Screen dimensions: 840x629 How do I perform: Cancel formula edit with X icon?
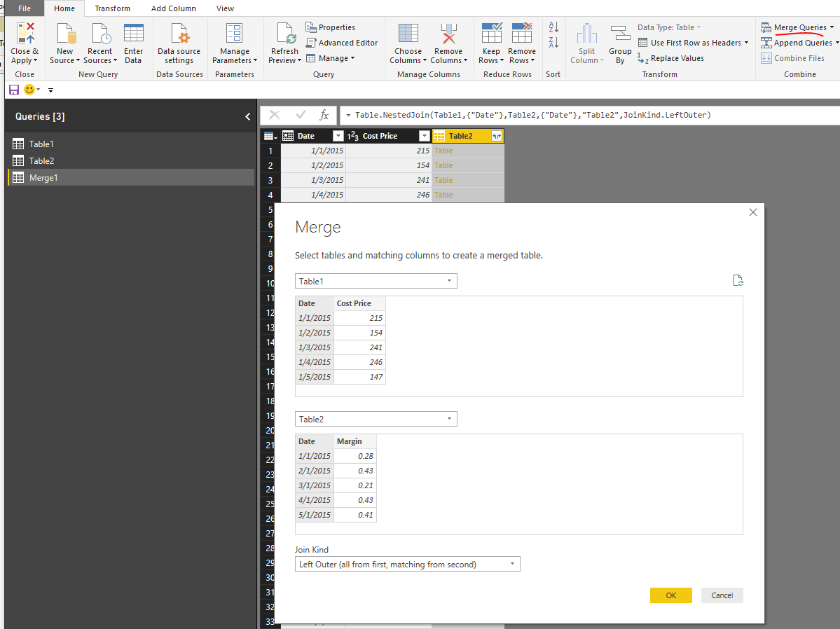coord(275,115)
